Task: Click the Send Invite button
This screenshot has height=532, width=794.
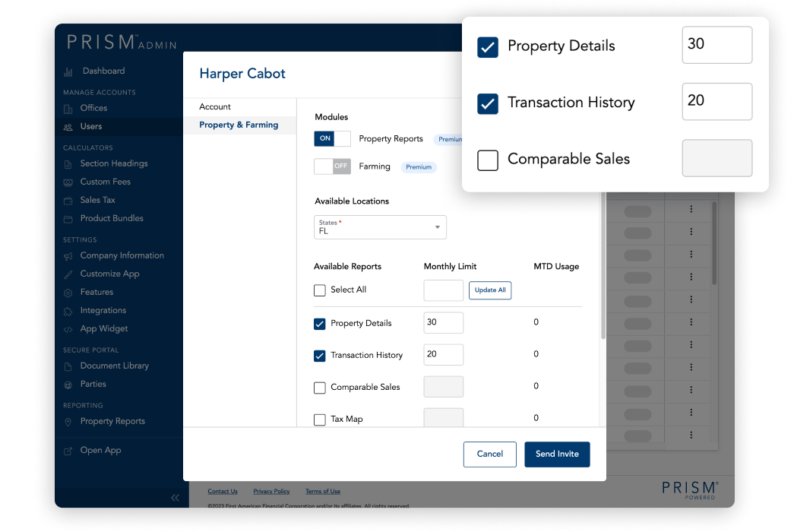Action: click(x=557, y=454)
